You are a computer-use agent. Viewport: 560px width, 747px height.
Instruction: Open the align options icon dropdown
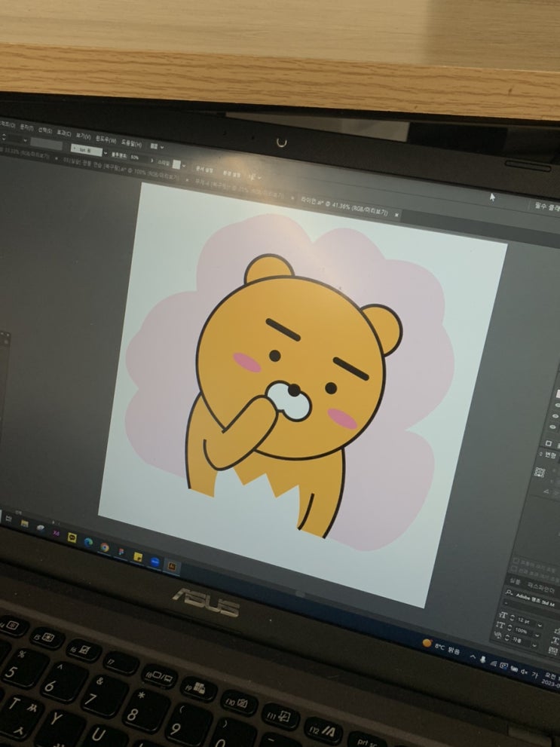click(x=252, y=176)
